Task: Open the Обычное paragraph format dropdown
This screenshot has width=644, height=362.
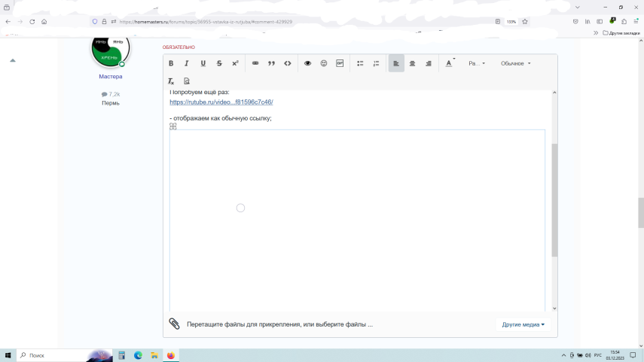Action: [x=516, y=63]
